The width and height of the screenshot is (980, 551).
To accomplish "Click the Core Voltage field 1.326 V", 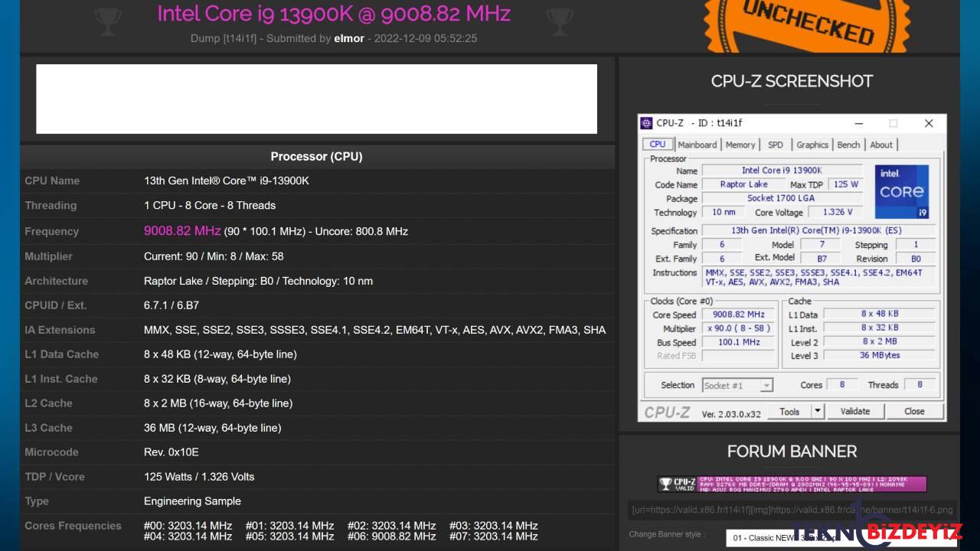I will [837, 213].
